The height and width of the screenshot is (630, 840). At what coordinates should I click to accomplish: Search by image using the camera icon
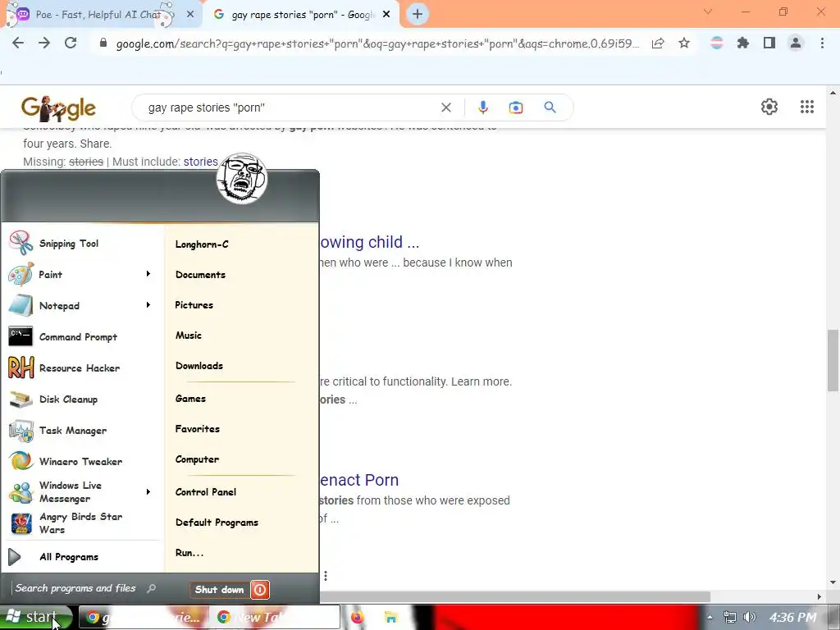coord(515,107)
